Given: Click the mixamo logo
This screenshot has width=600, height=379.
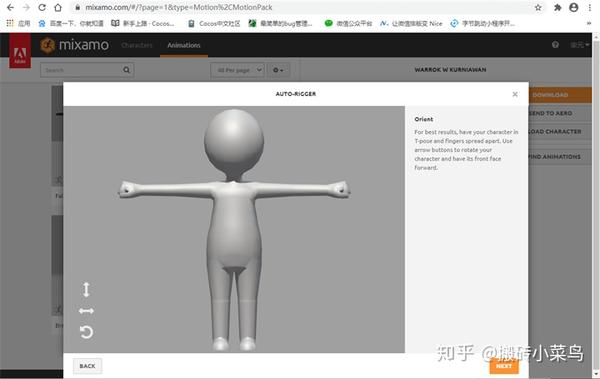Looking at the screenshot, I should 75,45.
